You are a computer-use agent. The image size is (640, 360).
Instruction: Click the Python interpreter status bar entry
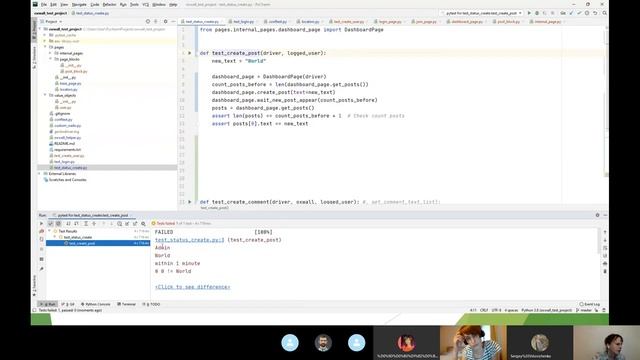[547, 310]
